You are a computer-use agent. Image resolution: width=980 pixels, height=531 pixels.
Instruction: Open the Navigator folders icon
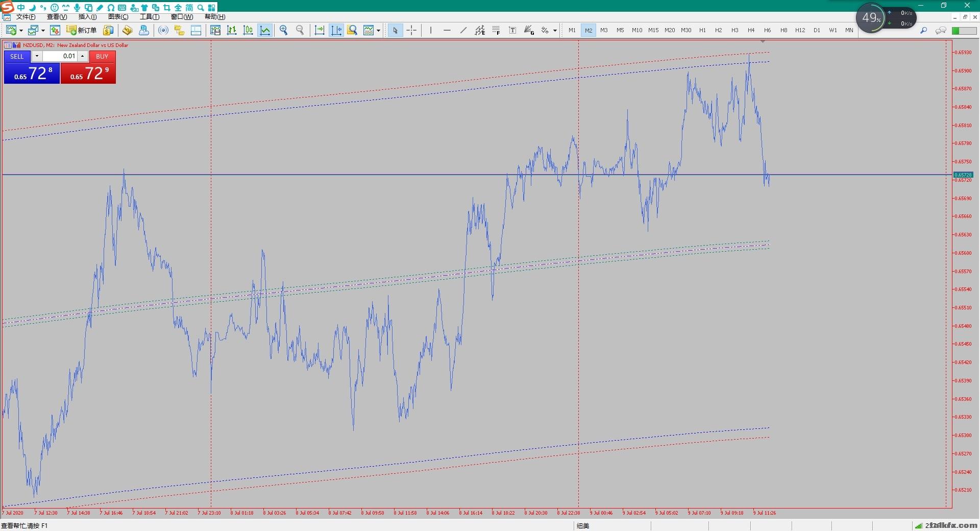click(x=180, y=31)
